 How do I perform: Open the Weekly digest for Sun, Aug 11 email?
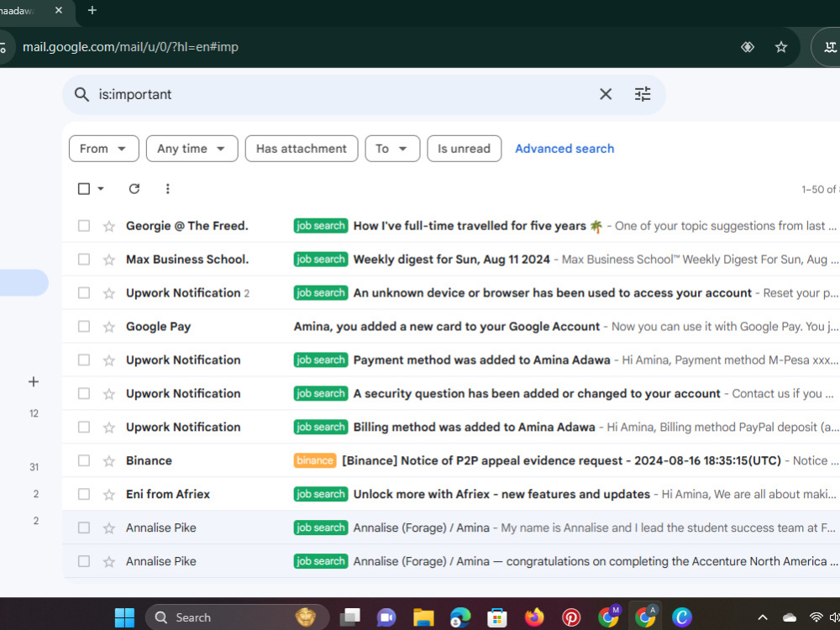pyautogui.click(x=452, y=260)
